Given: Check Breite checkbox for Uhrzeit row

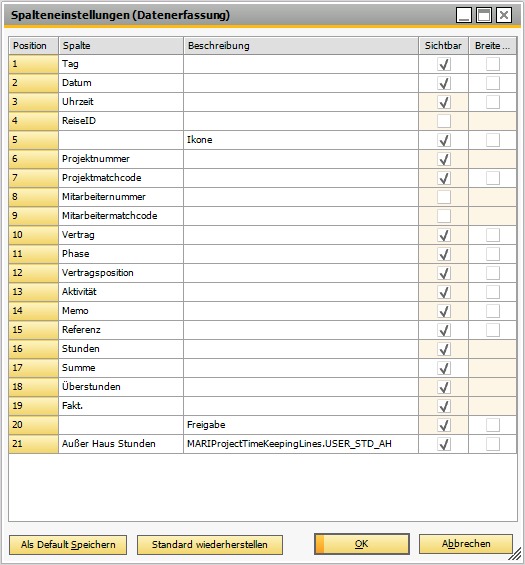Looking at the screenshot, I should point(493,102).
